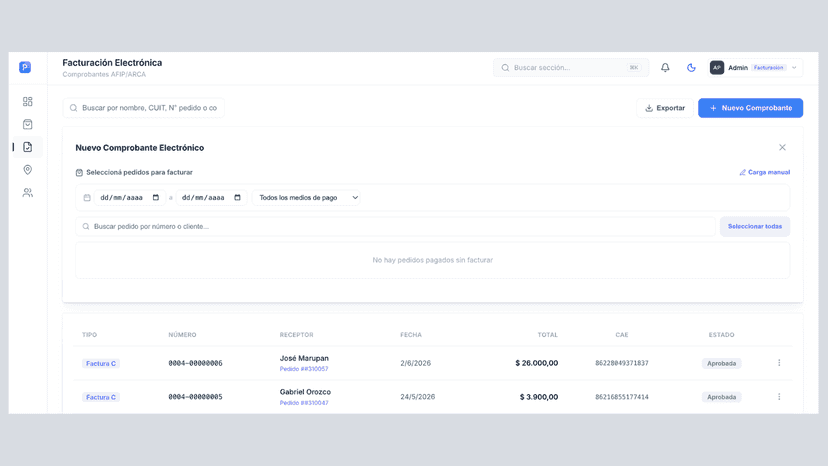Open row menu for José Marupan invoice
The width and height of the screenshot is (828, 466).
point(779,363)
